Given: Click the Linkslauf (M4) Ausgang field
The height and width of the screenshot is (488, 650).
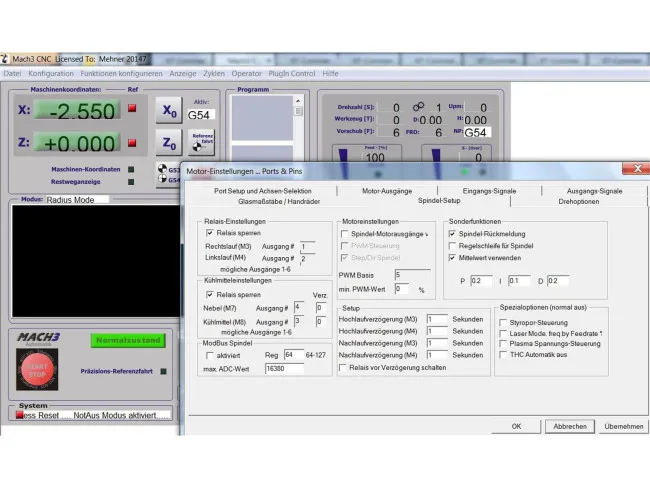Looking at the screenshot, I should tap(307, 258).
